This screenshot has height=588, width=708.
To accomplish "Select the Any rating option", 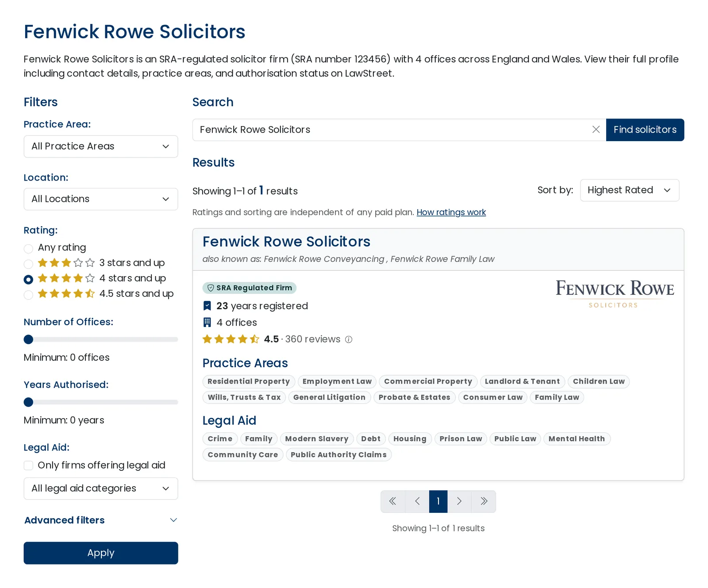I will coord(28,248).
